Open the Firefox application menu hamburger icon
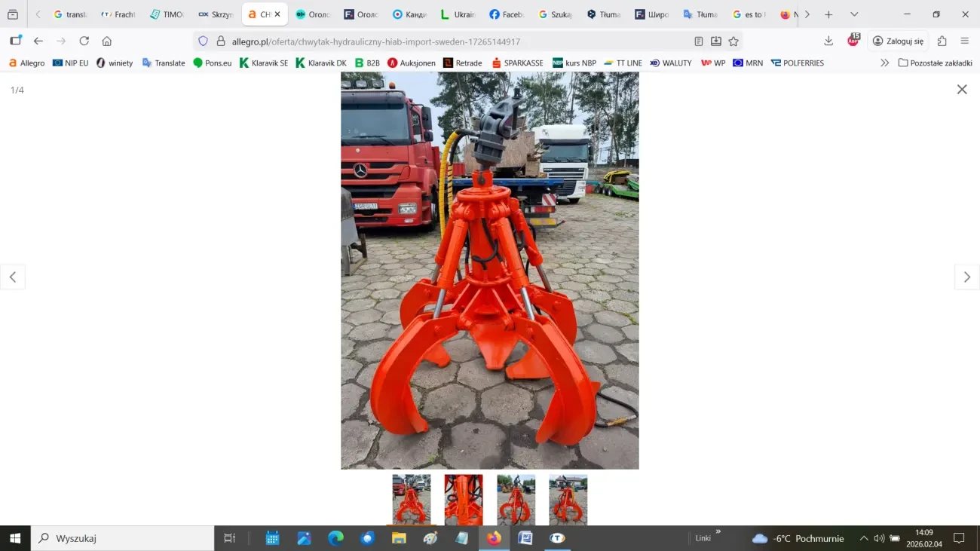980x551 pixels. 963,41
